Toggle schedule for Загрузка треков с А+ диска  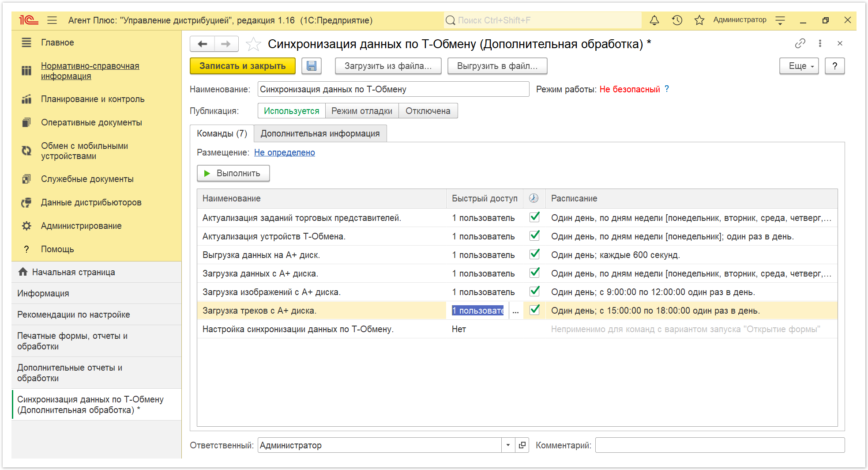pyautogui.click(x=534, y=310)
